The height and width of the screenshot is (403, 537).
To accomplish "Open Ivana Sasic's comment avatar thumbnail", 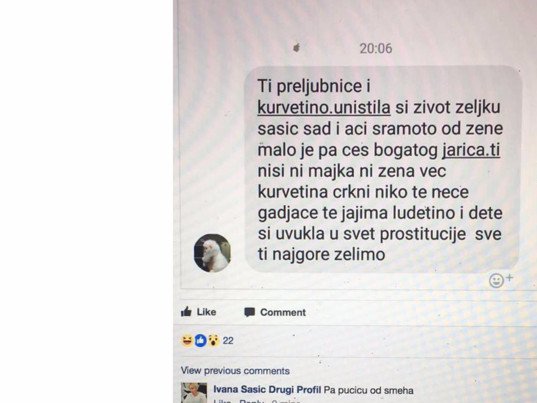I will pyautogui.click(x=194, y=393).
